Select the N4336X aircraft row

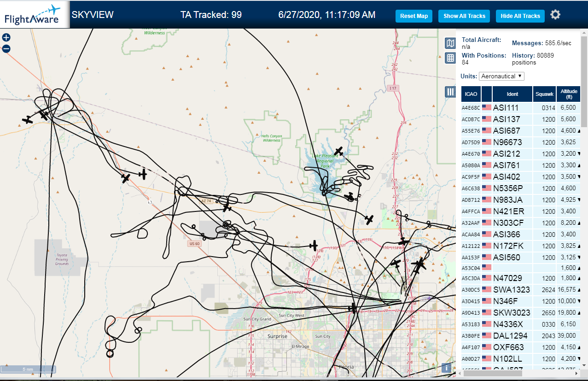(x=521, y=324)
